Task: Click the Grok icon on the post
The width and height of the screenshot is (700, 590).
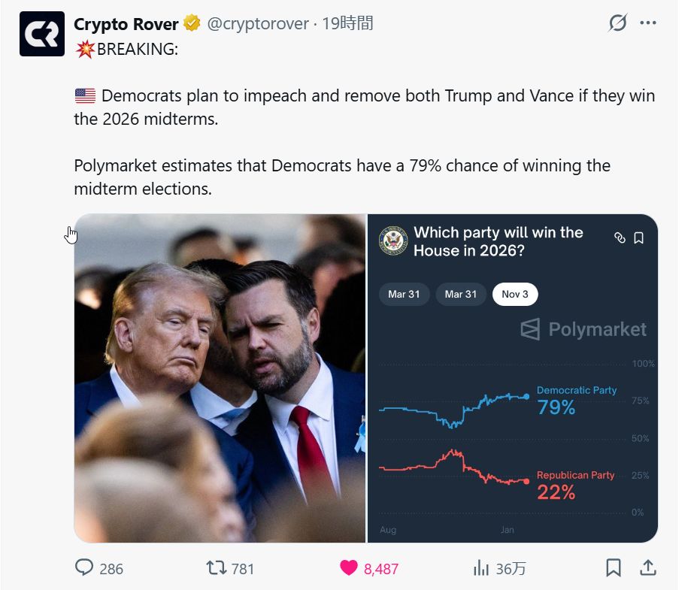Action: [617, 23]
